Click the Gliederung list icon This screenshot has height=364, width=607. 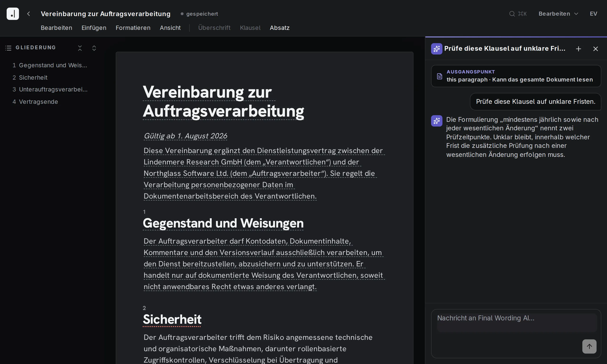pos(8,48)
